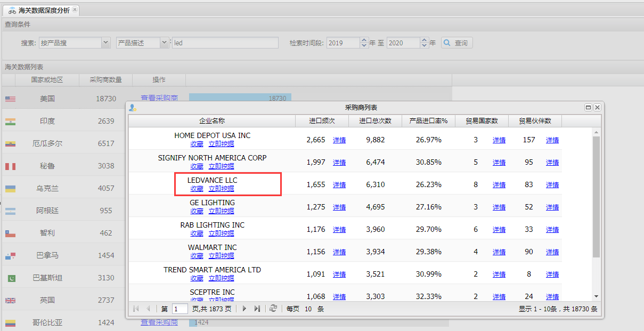
Task: Decrease the end year 2020 spinner
Action: [425, 45]
